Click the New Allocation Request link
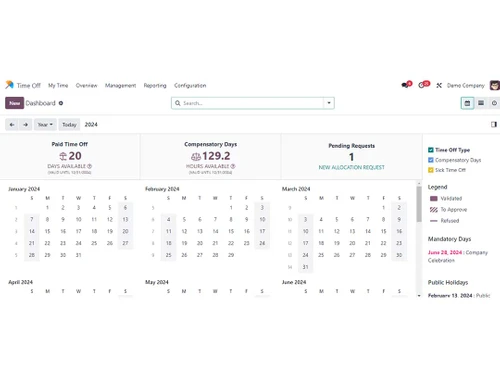The image size is (500, 375). 351,167
